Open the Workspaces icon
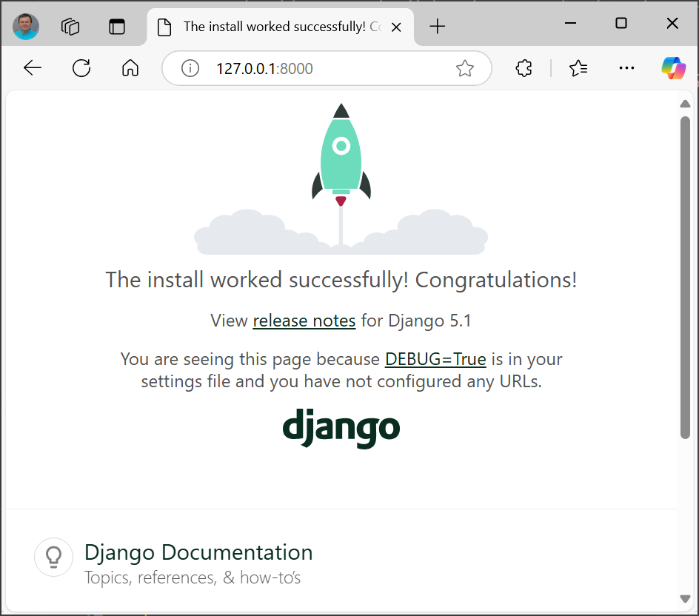The width and height of the screenshot is (699, 616). (70, 27)
